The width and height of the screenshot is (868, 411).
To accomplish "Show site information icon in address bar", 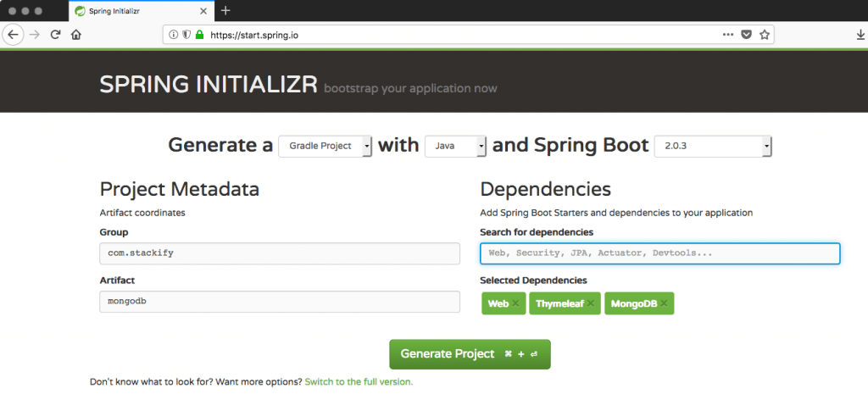I will pos(173,34).
